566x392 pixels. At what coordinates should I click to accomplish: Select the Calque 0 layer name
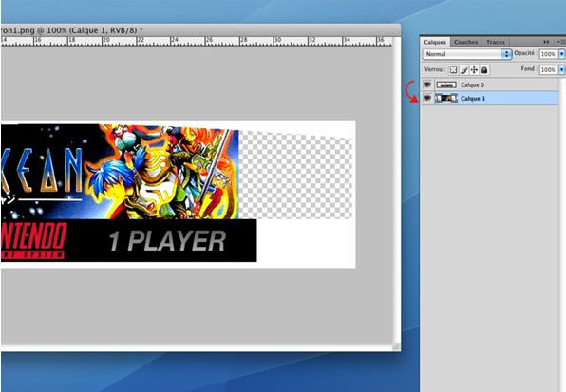coord(472,85)
